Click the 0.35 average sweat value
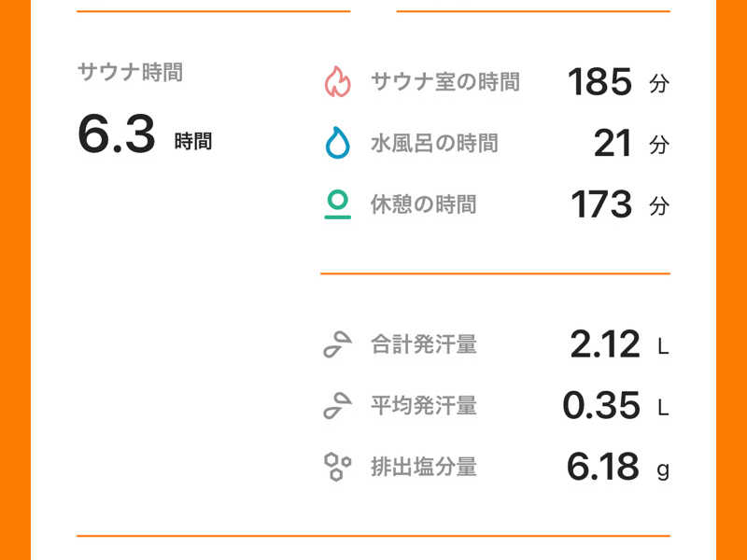 tap(601, 406)
